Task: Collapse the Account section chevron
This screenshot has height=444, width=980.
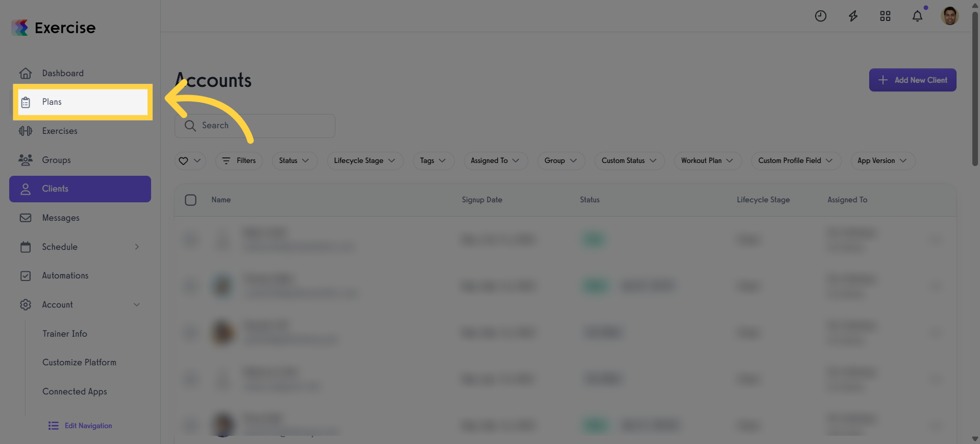Action: tap(137, 305)
